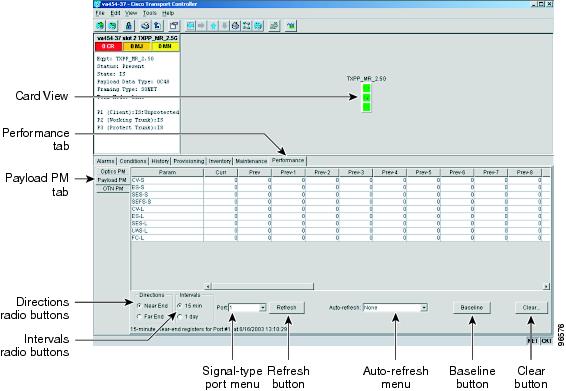
Task: Select the Near End radio button
Action: coord(139,305)
